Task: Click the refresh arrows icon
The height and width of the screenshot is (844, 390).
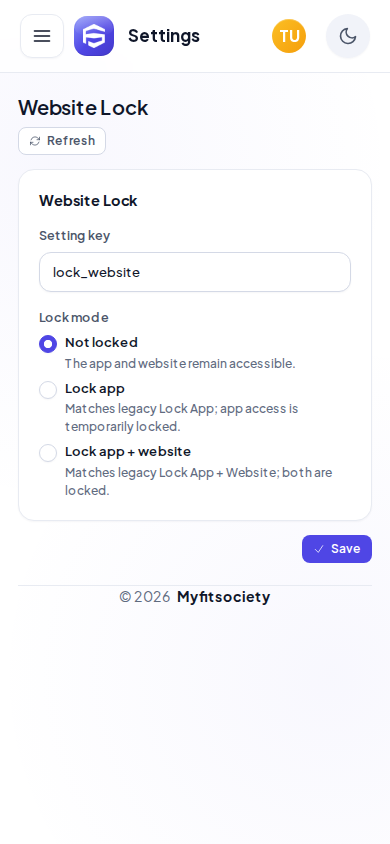Action: (x=35, y=141)
